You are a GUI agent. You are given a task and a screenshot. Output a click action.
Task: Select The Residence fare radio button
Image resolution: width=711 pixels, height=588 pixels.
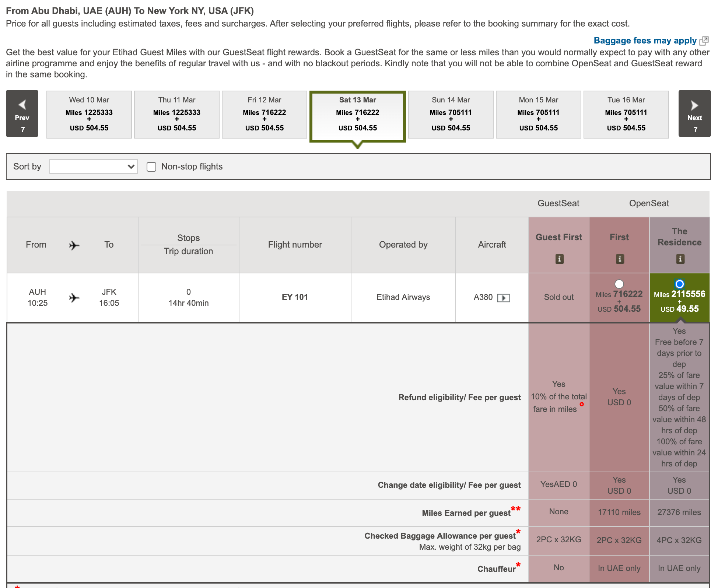point(679,284)
